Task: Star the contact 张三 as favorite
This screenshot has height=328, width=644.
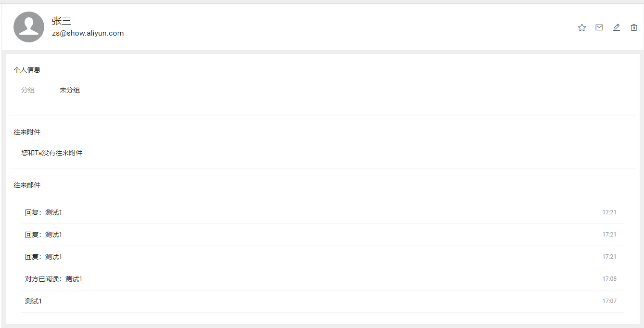Action: [x=582, y=27]
